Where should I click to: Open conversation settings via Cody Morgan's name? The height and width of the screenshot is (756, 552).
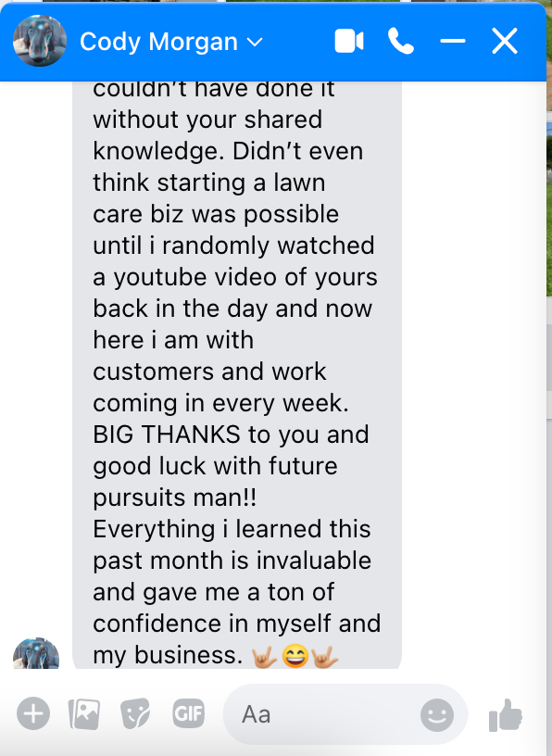[158, 42]
